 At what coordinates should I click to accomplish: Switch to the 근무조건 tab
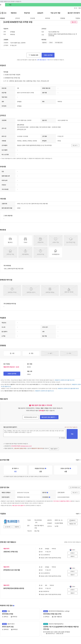click(18, 18)
